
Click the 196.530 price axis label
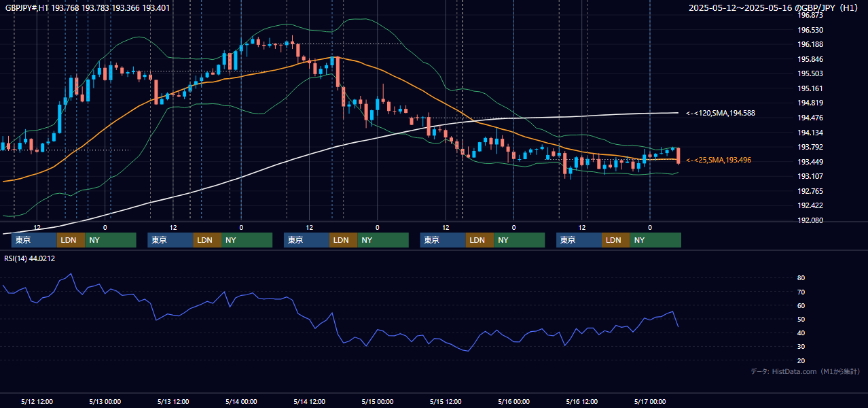[810, 30]
